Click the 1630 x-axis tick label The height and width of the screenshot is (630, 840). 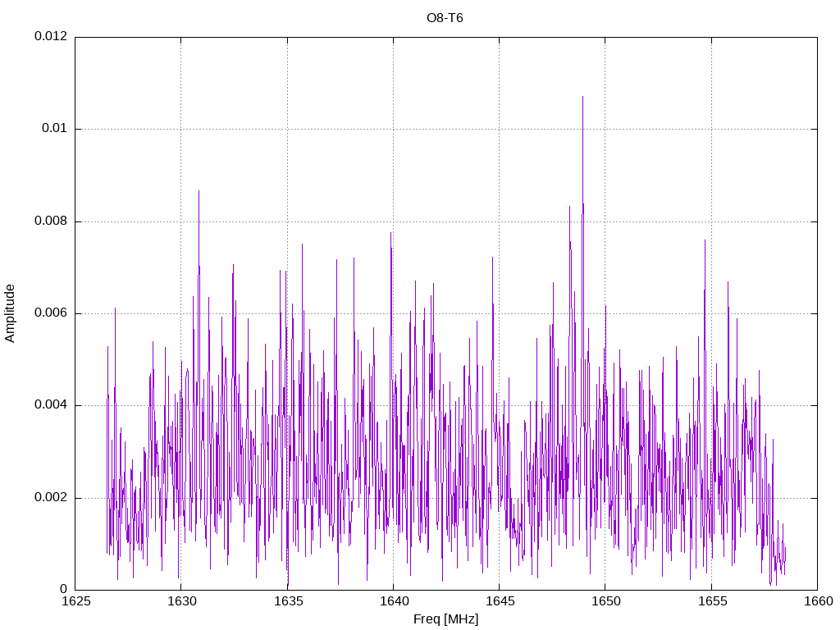click(x=181, y=601)
